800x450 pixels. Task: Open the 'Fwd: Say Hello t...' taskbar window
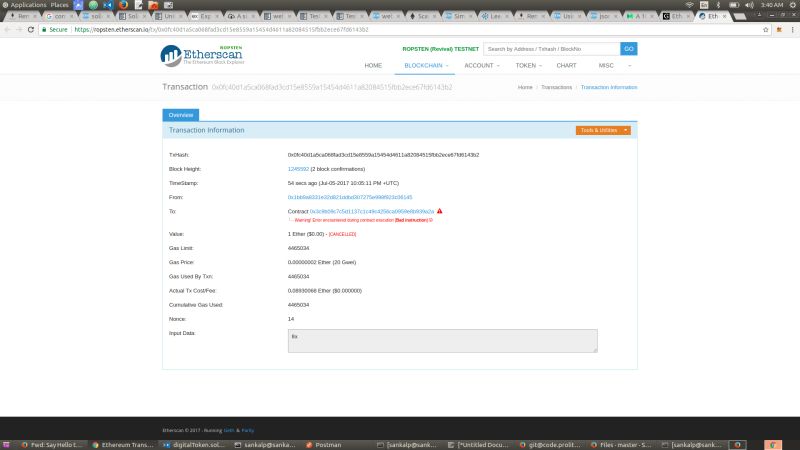coord(52,445)
